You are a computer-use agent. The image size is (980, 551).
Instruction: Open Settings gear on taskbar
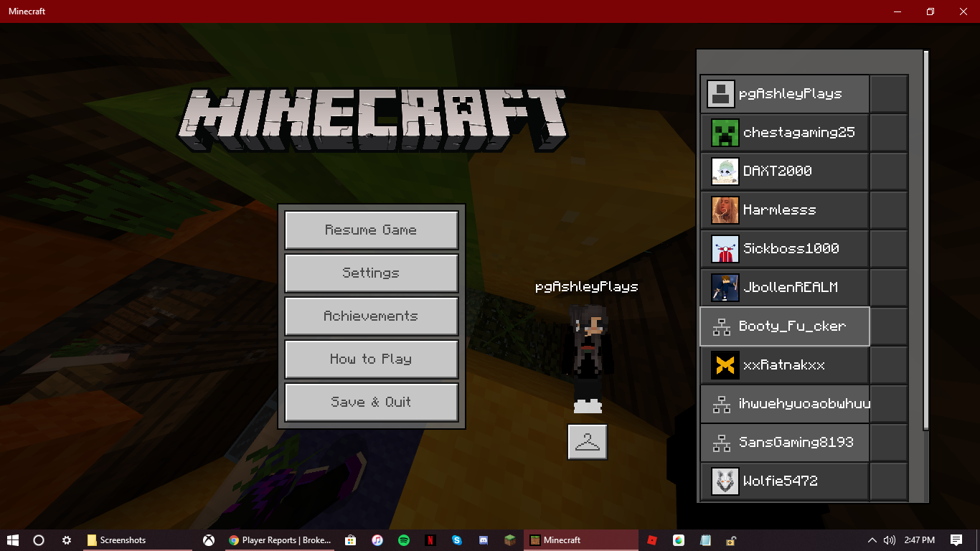pos(67,540)
